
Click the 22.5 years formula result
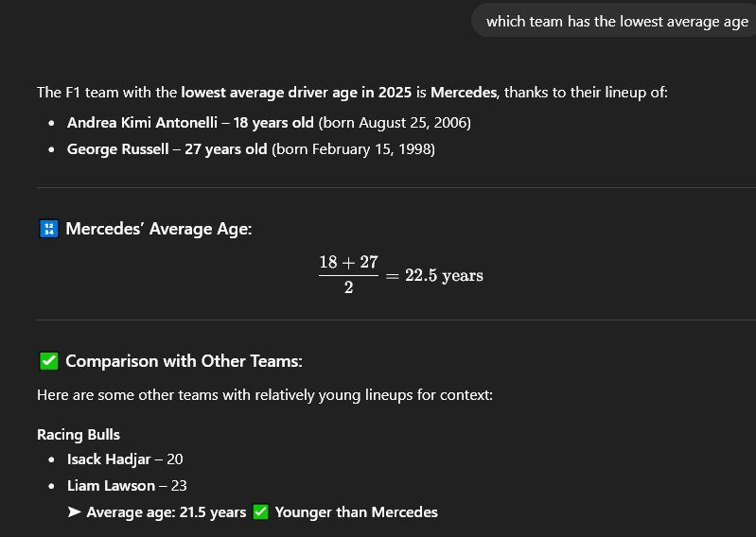pos(444,275)
